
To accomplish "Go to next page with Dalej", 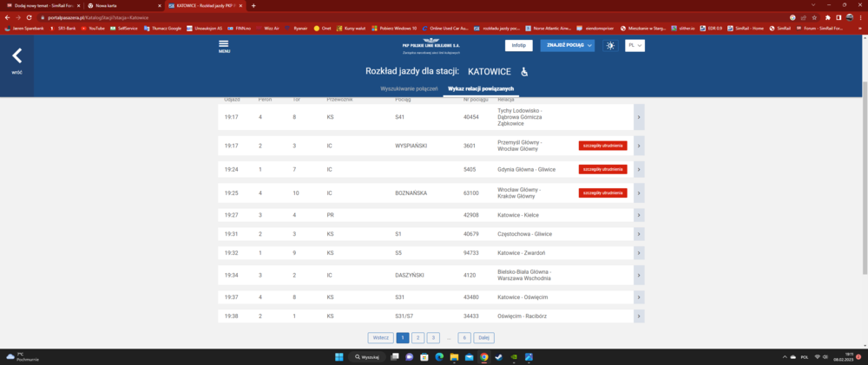I will click(x=484, y=337).
